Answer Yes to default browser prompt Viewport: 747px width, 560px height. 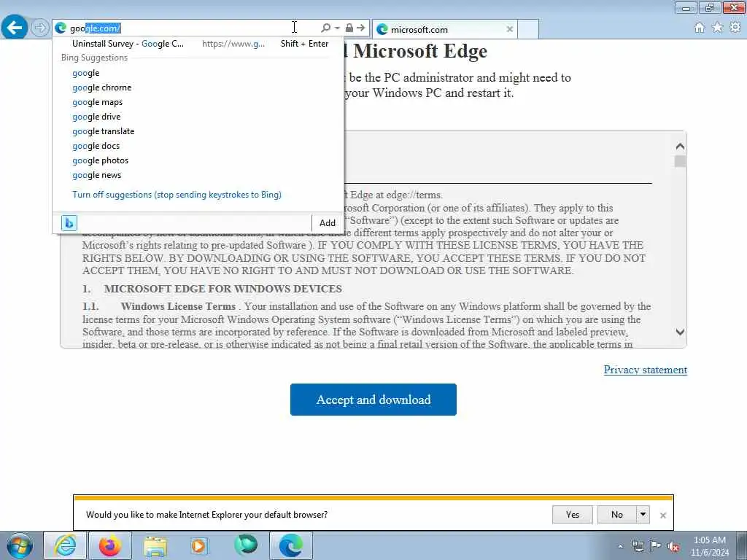pyautogui.click(x=573, y=514)
